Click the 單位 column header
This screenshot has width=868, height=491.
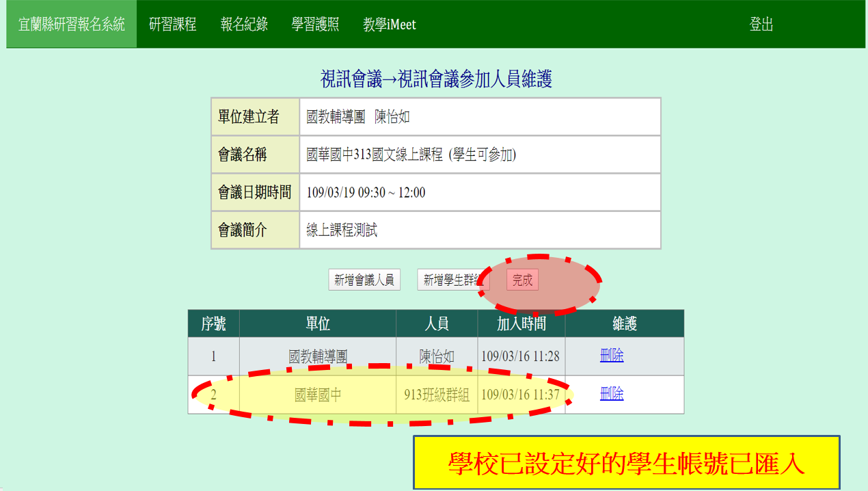point(318,323)
